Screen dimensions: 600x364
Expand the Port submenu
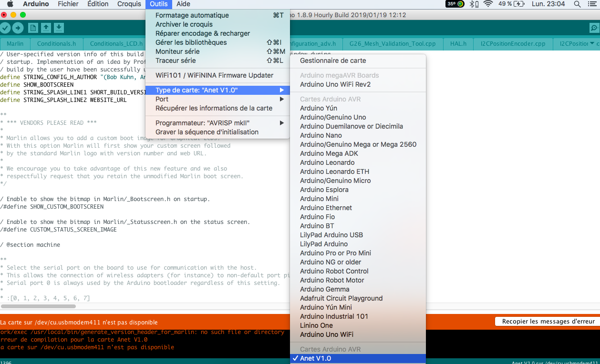click(217, 99)
